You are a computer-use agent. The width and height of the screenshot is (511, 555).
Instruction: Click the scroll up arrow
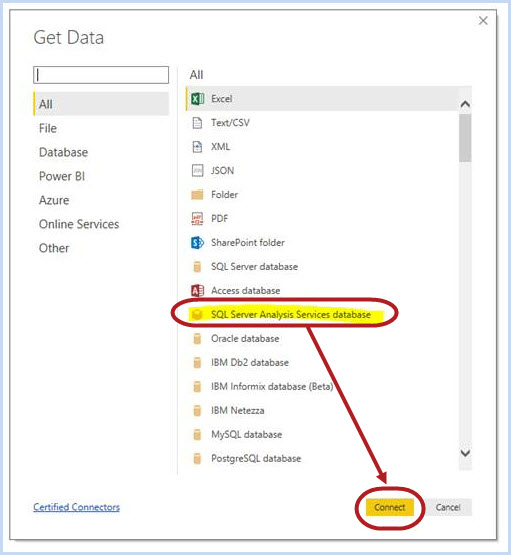point(465,104)
